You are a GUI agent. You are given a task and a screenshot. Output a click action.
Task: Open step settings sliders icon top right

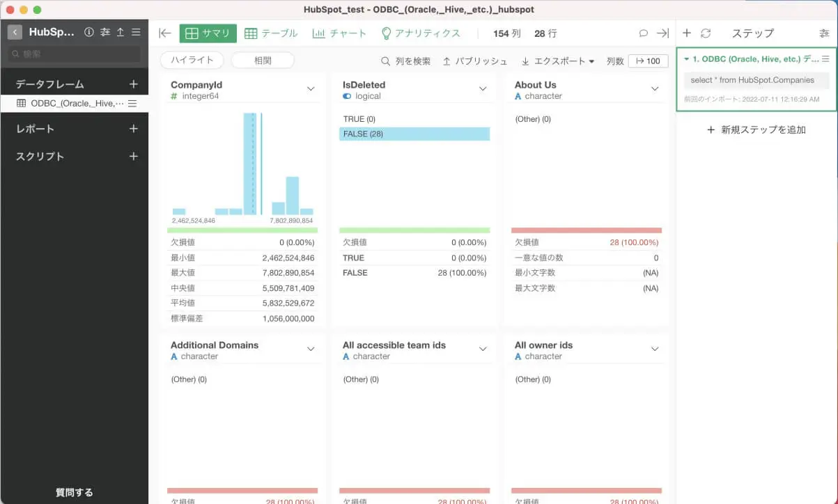coord(825,33)
